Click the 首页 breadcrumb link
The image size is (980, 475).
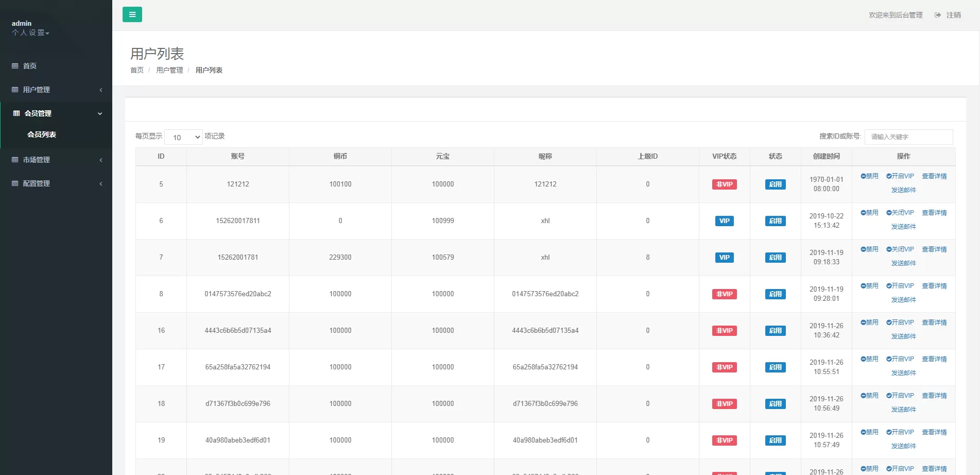coord(137,70)
